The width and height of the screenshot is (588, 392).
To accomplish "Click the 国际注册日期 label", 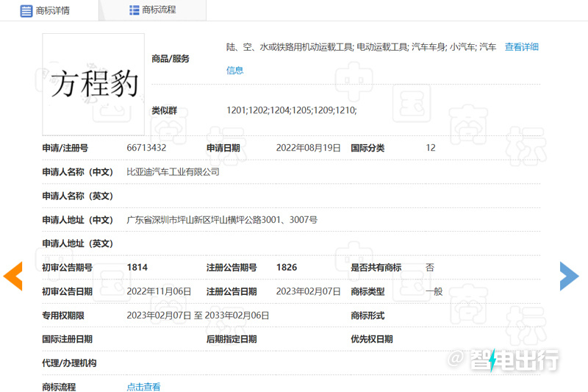I will 67,340.
